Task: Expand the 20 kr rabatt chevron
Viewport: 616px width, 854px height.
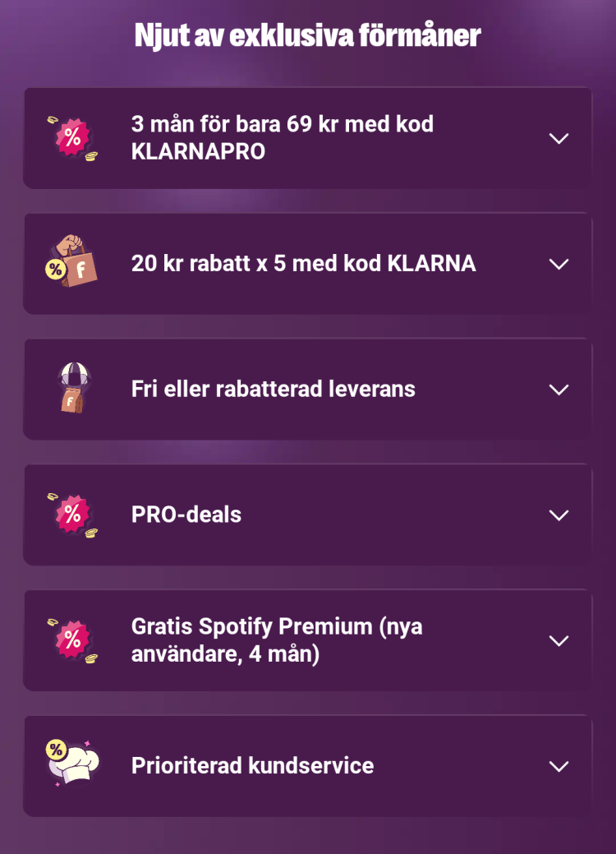Action: click(559, 264)
